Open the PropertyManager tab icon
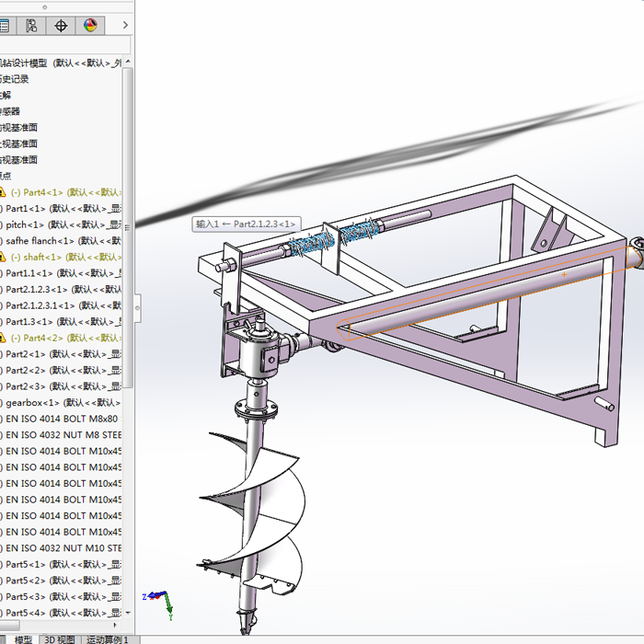The height and width of the screenshot is (644, 644). [x=5, y=26]
